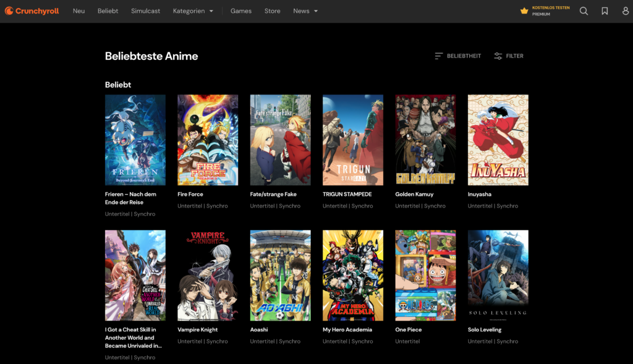
Task: Open the Fire Force poster thumbnail
Action: (x=208, y=140)
